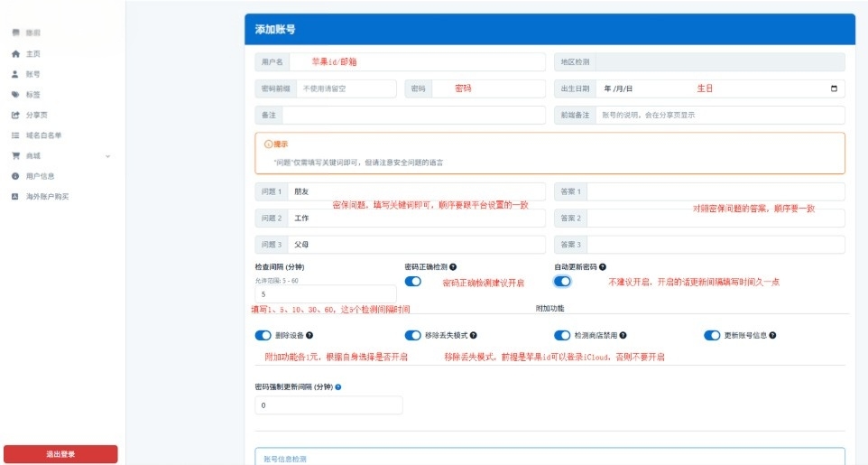868x465 pixels.
Task: Click the 允许范围: 5 - 60 hint text
Action: click(276, 281)
